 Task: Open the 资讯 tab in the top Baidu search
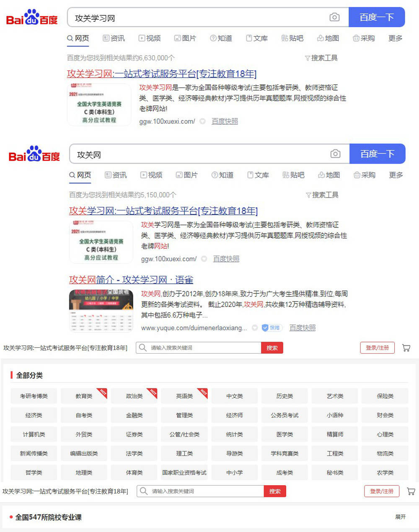[x=114, y=38]
